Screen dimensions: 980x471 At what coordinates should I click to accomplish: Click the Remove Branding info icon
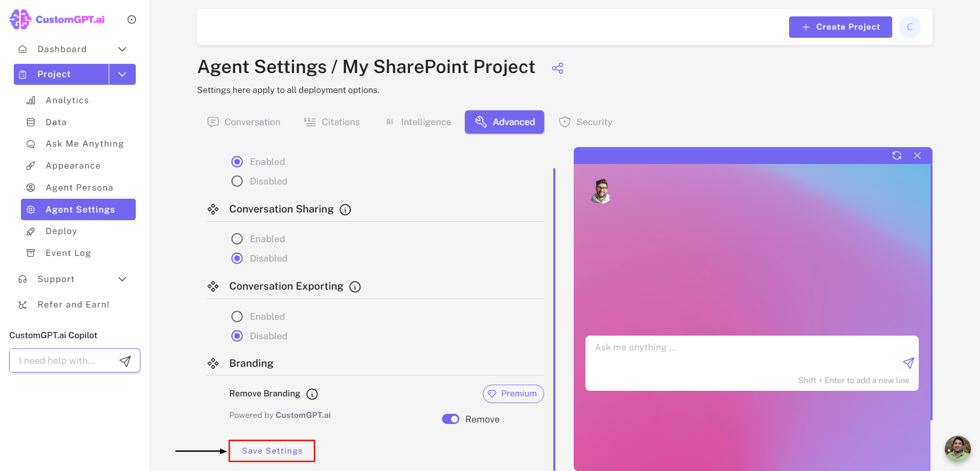pos(312,394)
